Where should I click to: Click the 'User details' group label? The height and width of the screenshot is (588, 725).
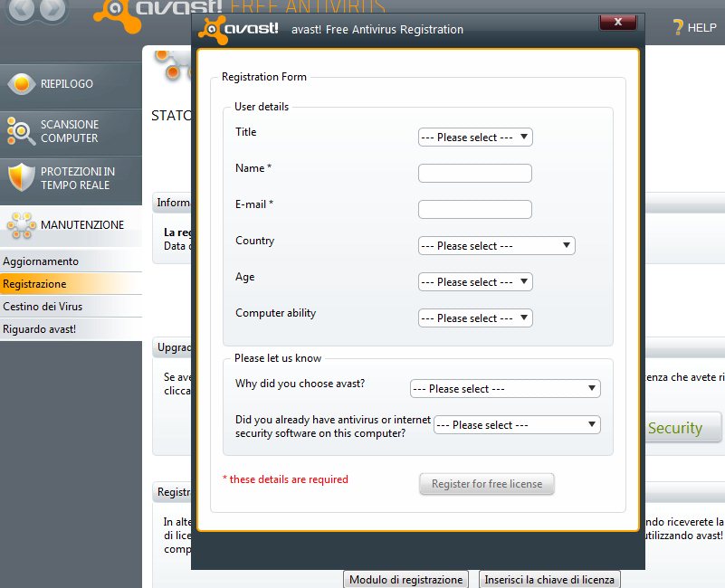pyautogui.click(x=262, y=107)
